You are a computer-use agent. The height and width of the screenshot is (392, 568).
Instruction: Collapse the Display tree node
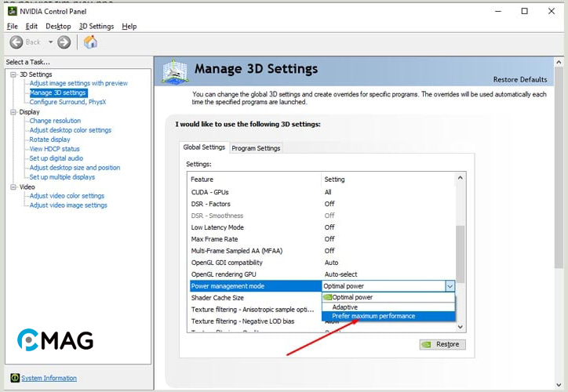point(13,112)
